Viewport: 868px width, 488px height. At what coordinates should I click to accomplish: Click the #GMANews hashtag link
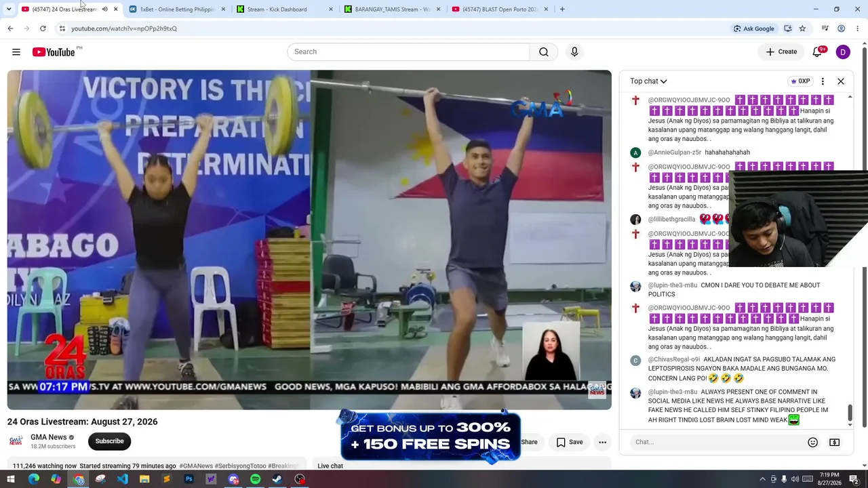(x=196, y=466)
